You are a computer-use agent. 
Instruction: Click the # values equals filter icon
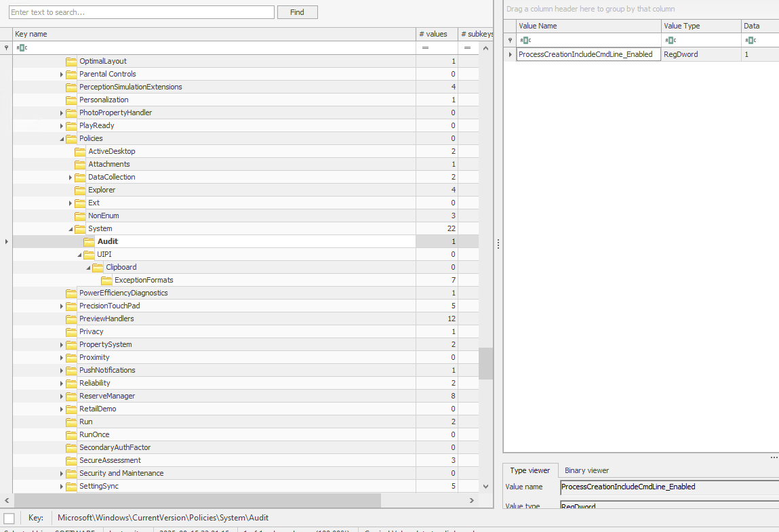[x=425, y=48]
